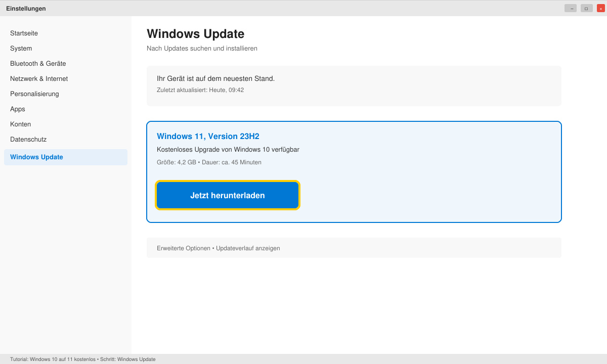
Task: Close the Einstellungen window
Action: [601, 8]
